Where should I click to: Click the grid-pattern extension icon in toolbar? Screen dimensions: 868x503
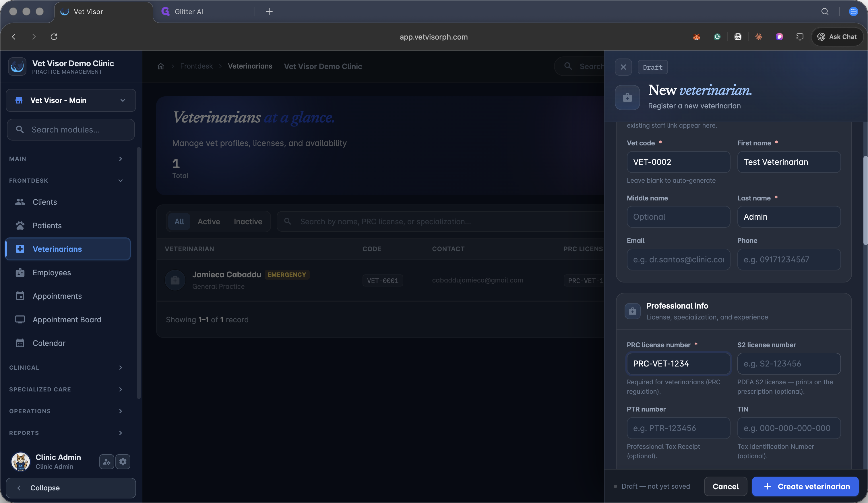(738, 36)
